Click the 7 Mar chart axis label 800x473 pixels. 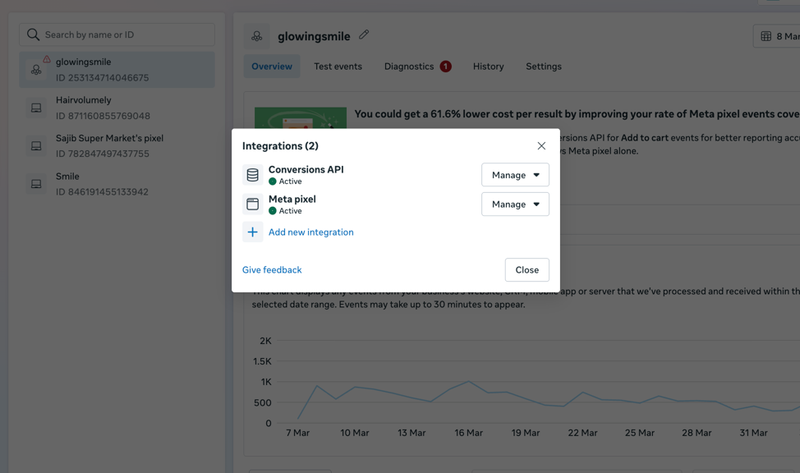(x=297, y=433)
